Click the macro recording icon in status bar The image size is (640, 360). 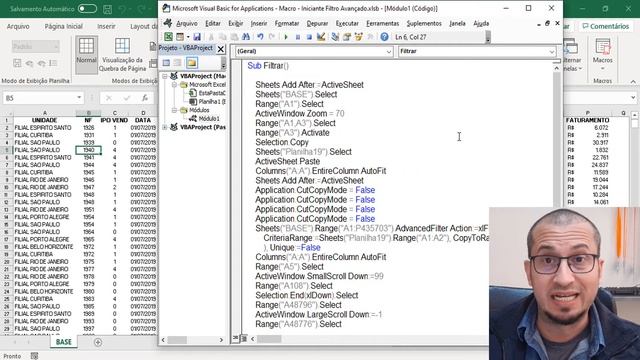tap(35, 356)
